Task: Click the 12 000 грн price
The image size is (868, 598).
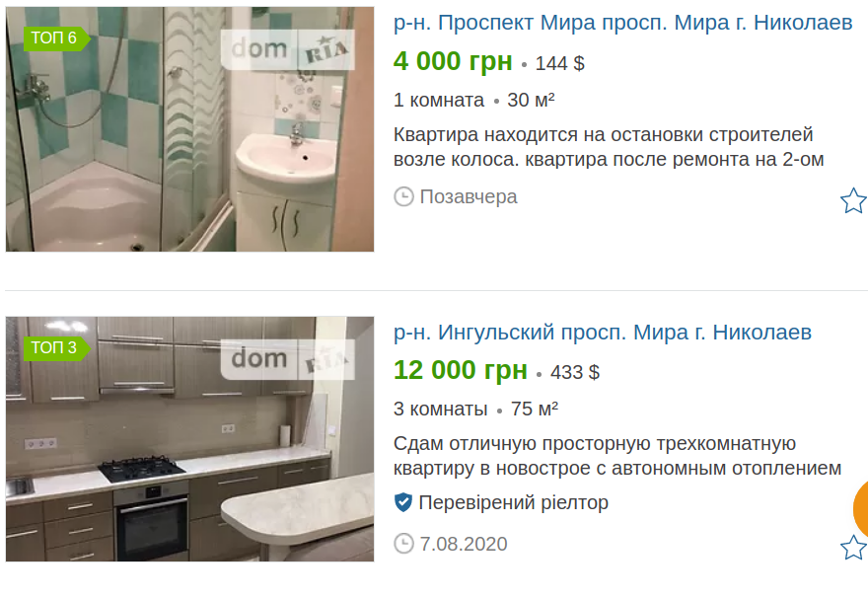Action: (461, 370)
